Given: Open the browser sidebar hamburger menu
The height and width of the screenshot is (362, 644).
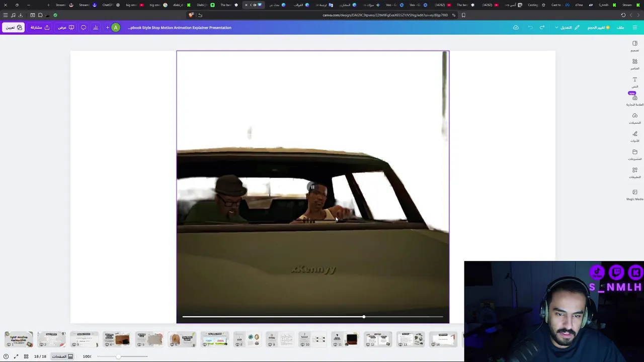Looking at the screenshot, I should 6,15.
